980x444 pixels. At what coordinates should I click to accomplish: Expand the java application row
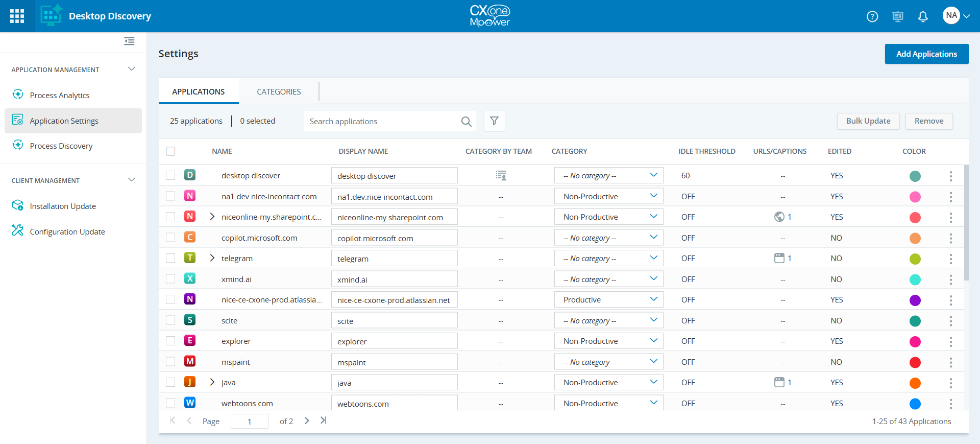click(x=212, y=382)
